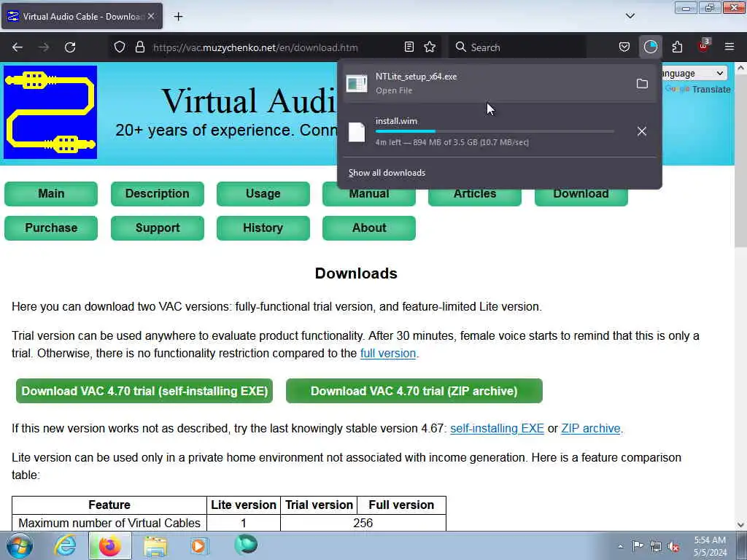Click the Trial version table header
The image size is (747, 560).
point(320,505)
